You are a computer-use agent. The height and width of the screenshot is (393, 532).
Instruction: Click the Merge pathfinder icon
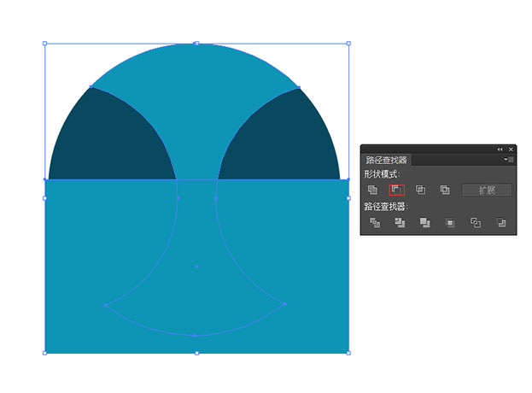(424, 223)
